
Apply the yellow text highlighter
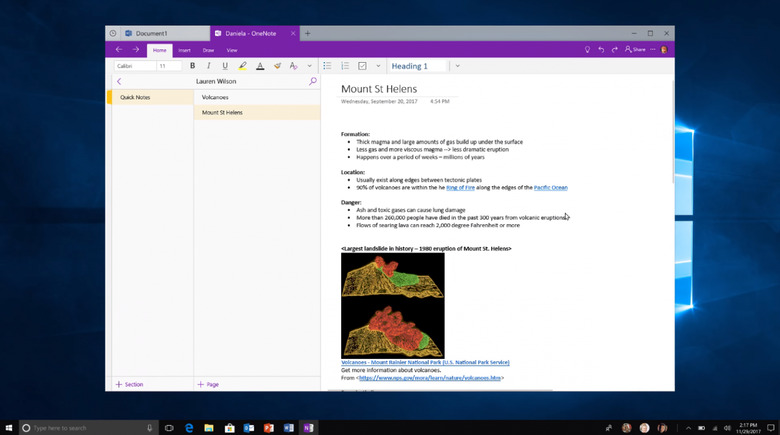(243, 66)
